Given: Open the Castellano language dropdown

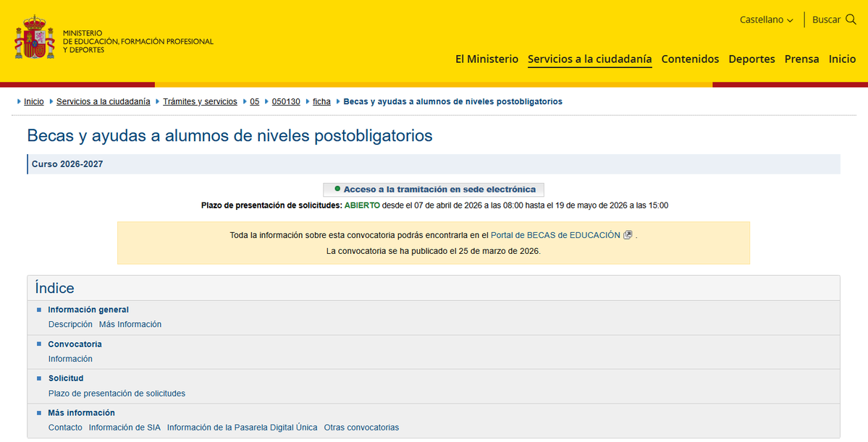Looking at the screenshot, I should pos(766,20).
